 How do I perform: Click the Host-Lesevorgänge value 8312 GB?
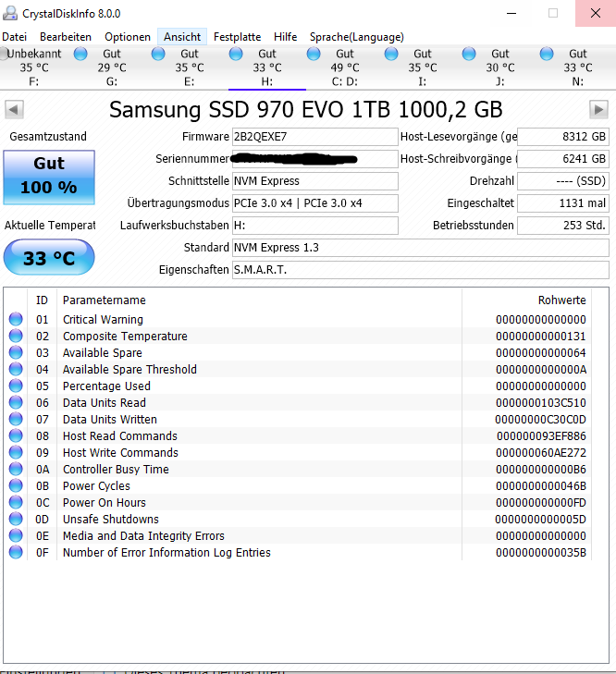click(x=563, y=137)
